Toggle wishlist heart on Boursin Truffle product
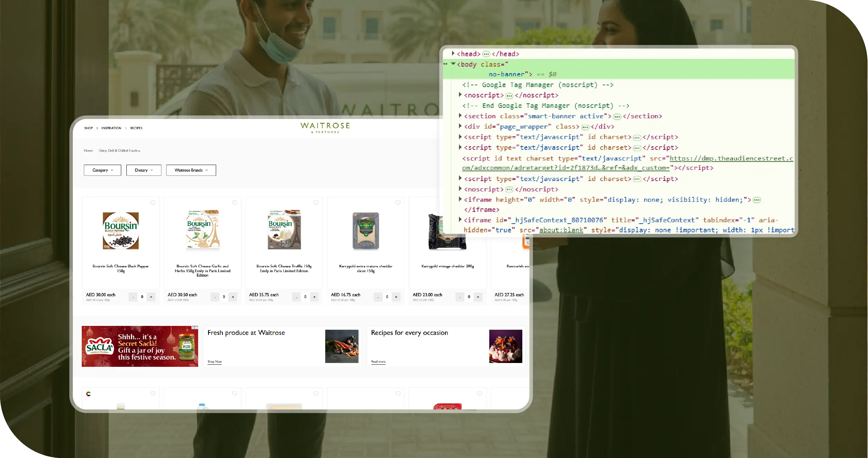This screenshot has height=458, width=868. 316,203
